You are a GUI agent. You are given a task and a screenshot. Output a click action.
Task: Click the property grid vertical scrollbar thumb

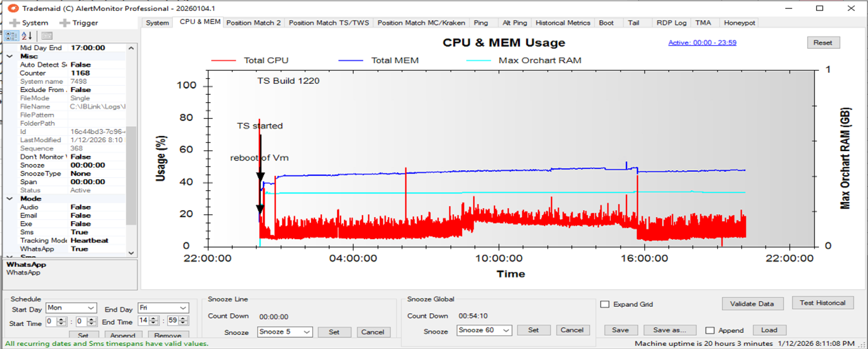131,174
